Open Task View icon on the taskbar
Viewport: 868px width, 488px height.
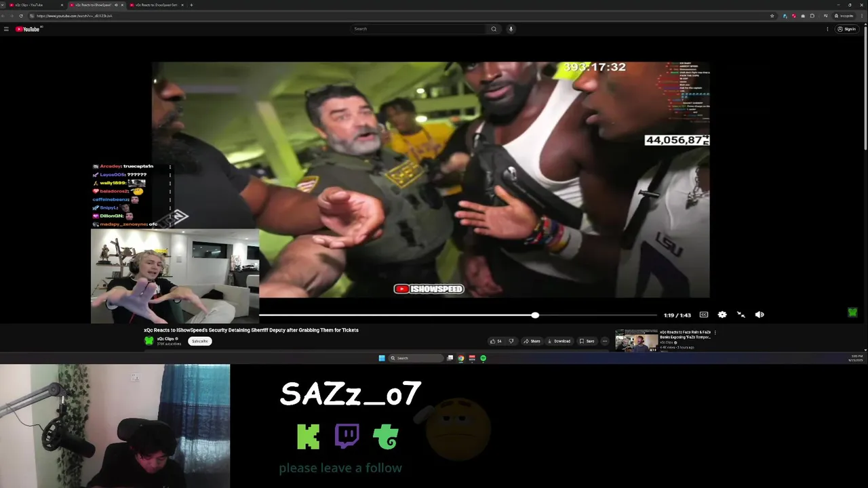450,358
